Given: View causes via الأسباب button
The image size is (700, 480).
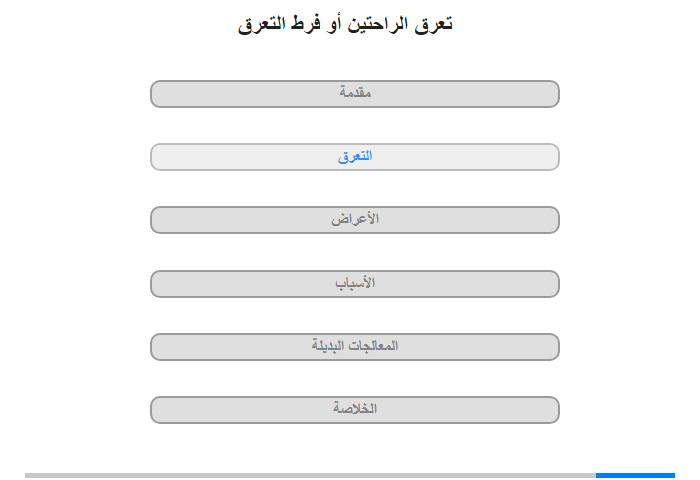Looking at the screenshot, I should pos(354,284).
